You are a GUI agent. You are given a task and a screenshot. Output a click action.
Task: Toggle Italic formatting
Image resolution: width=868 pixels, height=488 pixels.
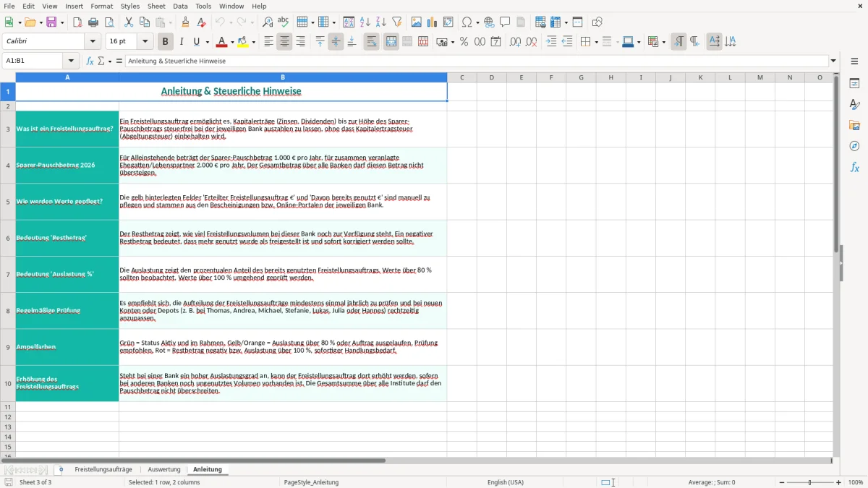point(181,42)
